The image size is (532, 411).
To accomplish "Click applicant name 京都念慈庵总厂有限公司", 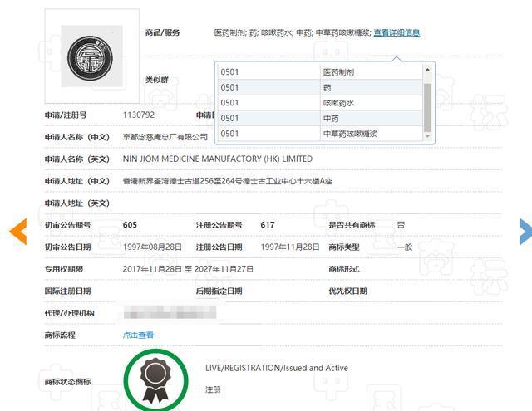I will coord(165,137).
